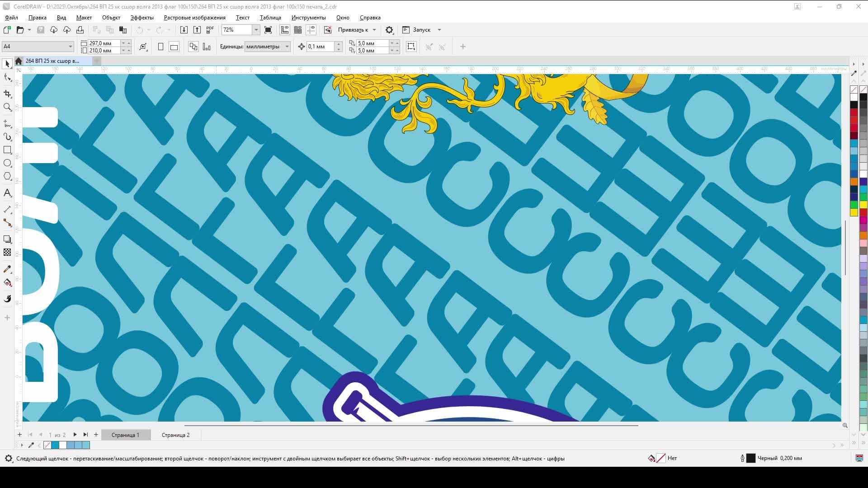Open the Options gear in toolbar

click(389, 30)
